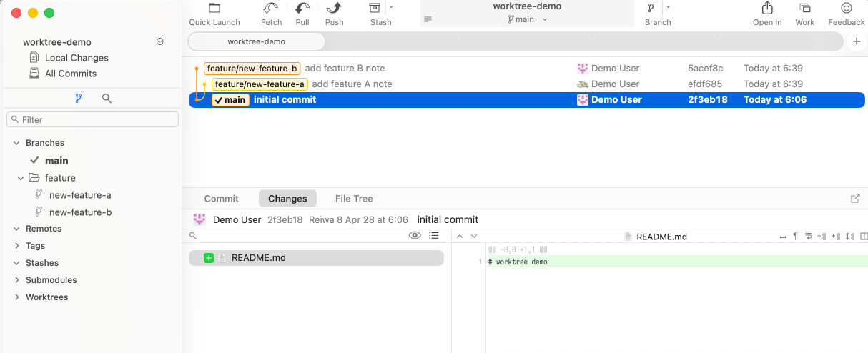Click the main branch label in commit graph
Viewport: 868px width, 353px height.
point(230,100)
